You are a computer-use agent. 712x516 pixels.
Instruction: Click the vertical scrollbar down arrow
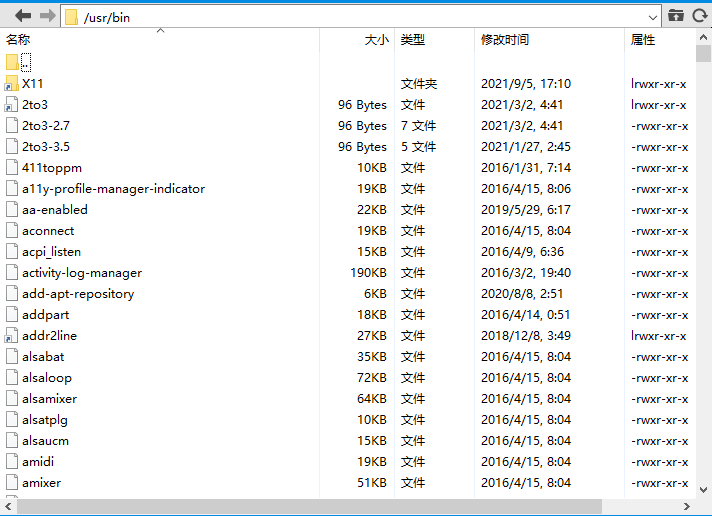click(x=703, y=490)
